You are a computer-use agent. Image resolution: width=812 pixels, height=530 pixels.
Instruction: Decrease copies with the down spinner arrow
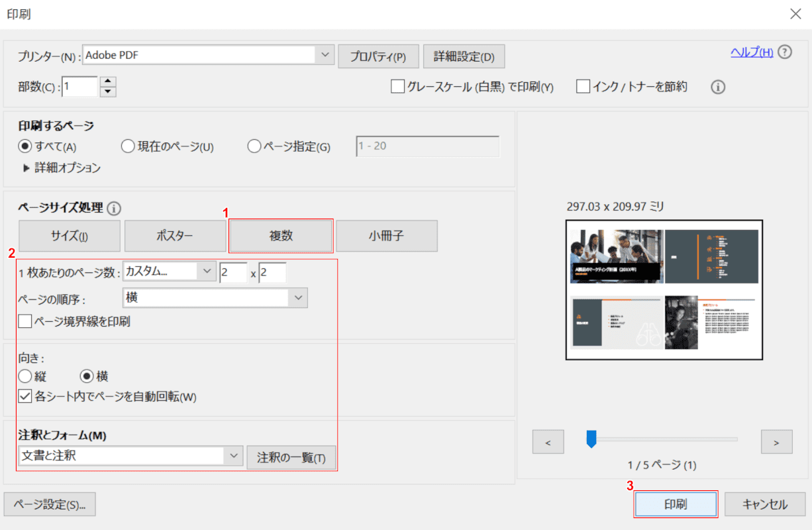pos(109,91)
